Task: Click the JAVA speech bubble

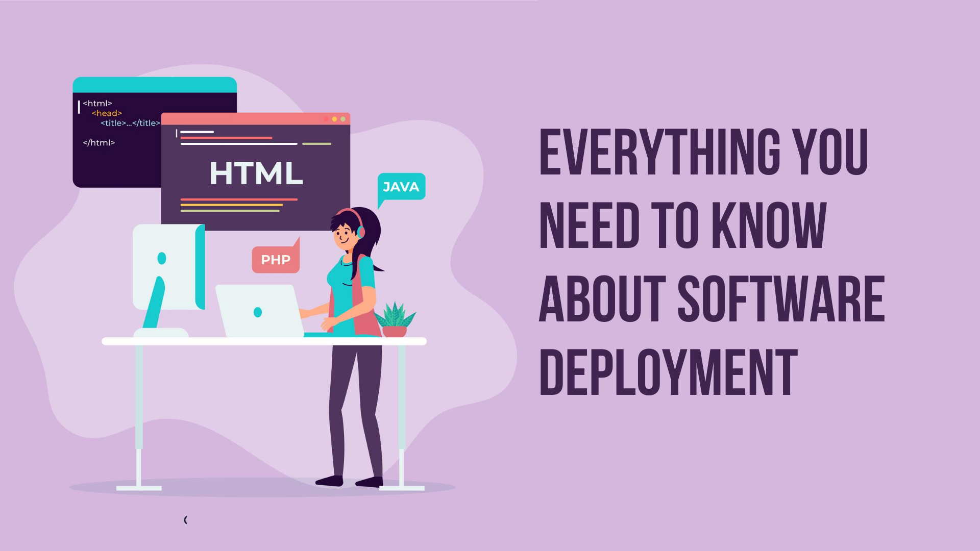Action: (401, 187)
